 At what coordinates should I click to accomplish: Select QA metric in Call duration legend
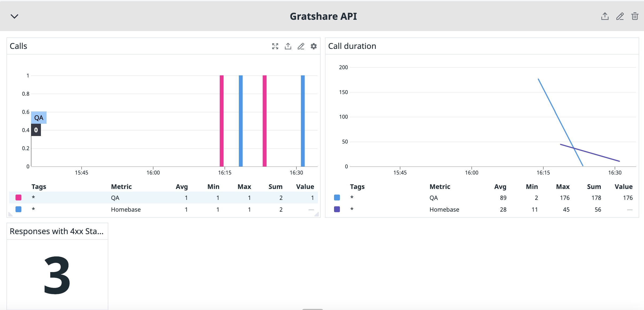click(x=434, y=198)
